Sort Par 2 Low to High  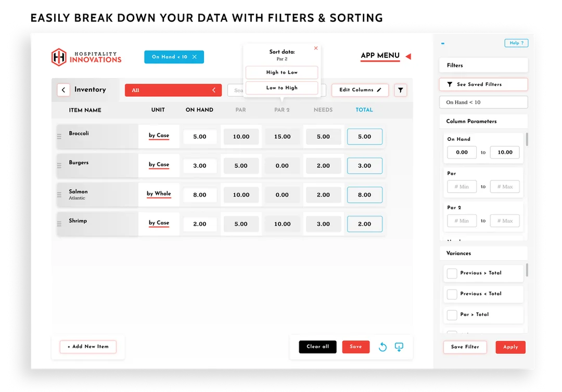282,88
